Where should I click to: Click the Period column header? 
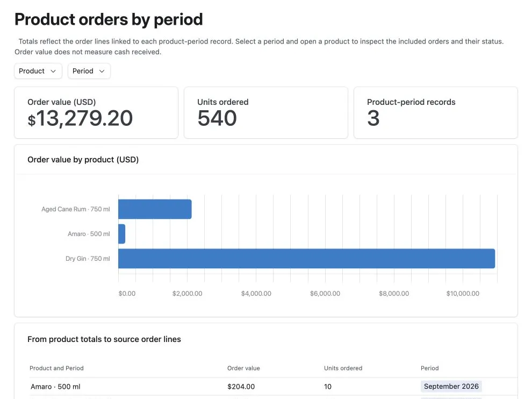click(x=429, y=368)
